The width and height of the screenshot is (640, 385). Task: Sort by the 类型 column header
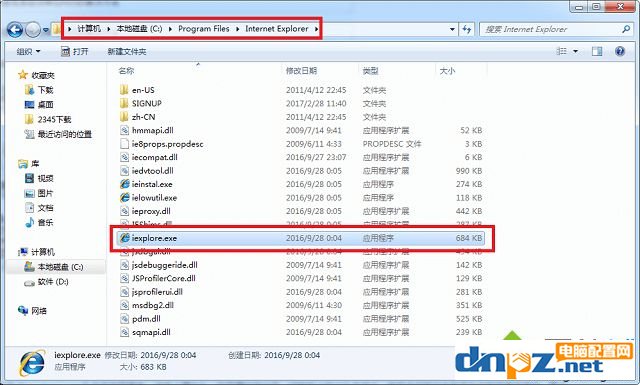371,71
